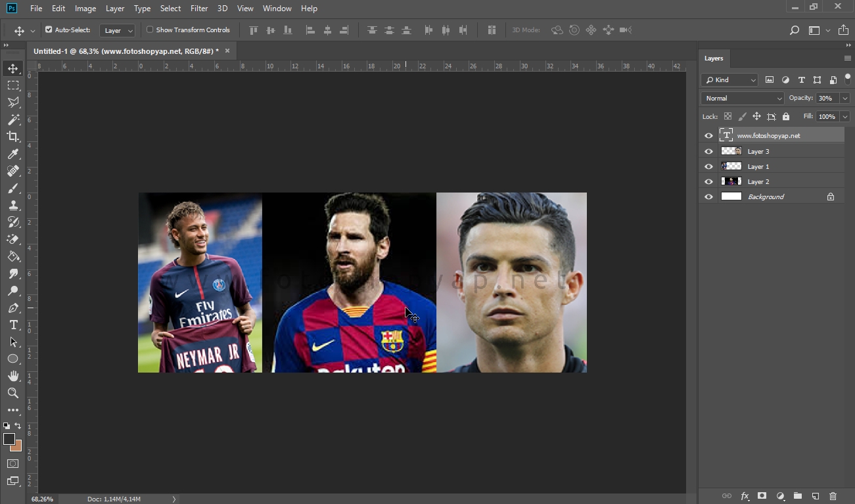Image resolution: width=855 pixels, height=504 pixels.
Task: Select the Horizontal Type tool
Action: 13,325
